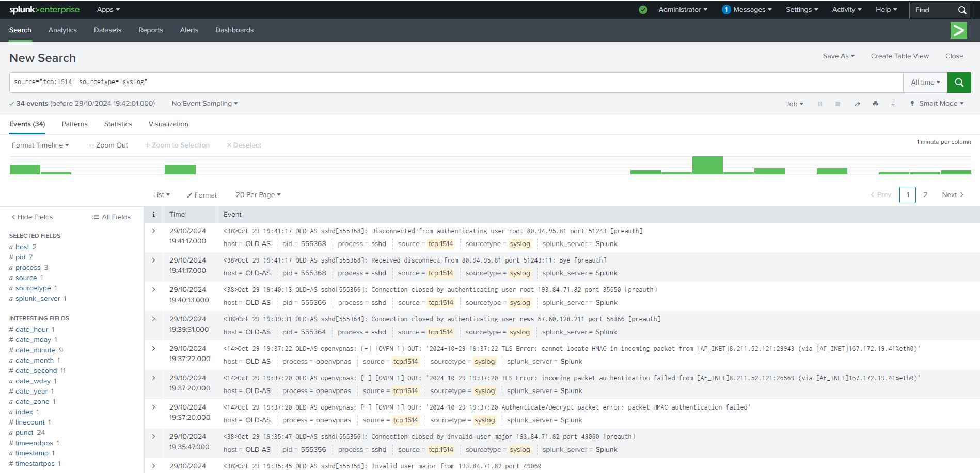Click Zoom Out on timeline
The width and height of the screenshot is (980, 473).
[x=108, y=145]
